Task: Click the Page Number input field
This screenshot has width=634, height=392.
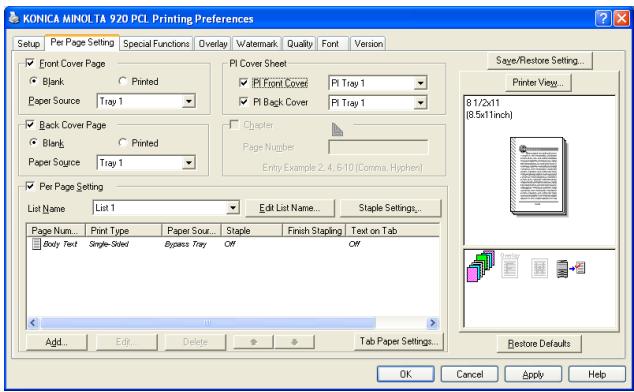Action: (x=378, y=147)
